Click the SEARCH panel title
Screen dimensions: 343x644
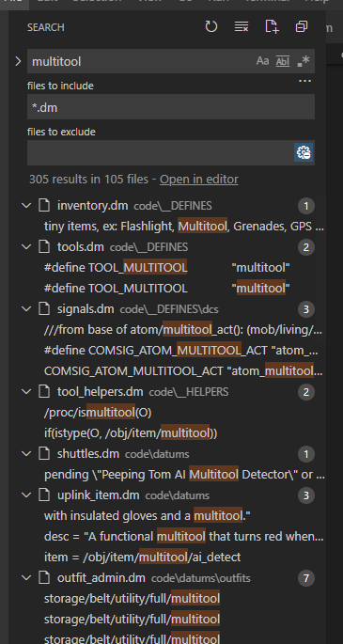click(45, 27)
